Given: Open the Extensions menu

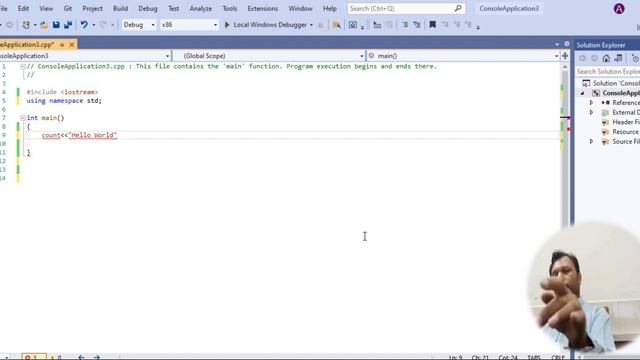Looking at the screenshot, I should click(x=262, y=8).
